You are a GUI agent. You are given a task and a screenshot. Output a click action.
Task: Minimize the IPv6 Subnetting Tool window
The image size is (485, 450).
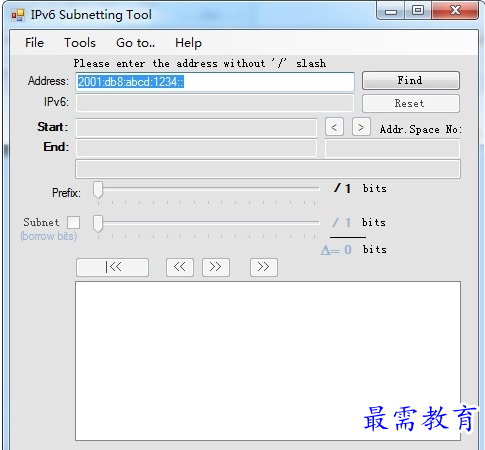[x=391, y=11]
